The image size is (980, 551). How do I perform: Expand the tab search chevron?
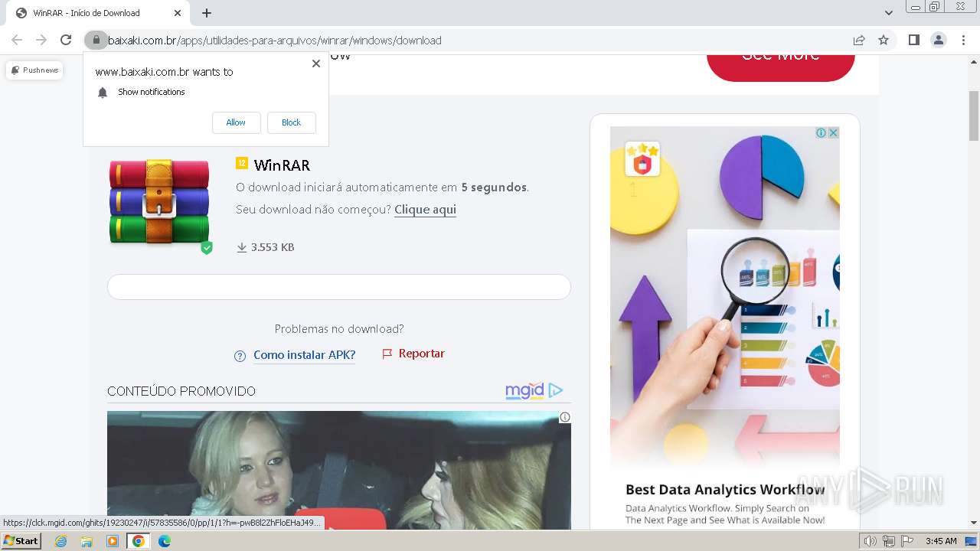889,13
